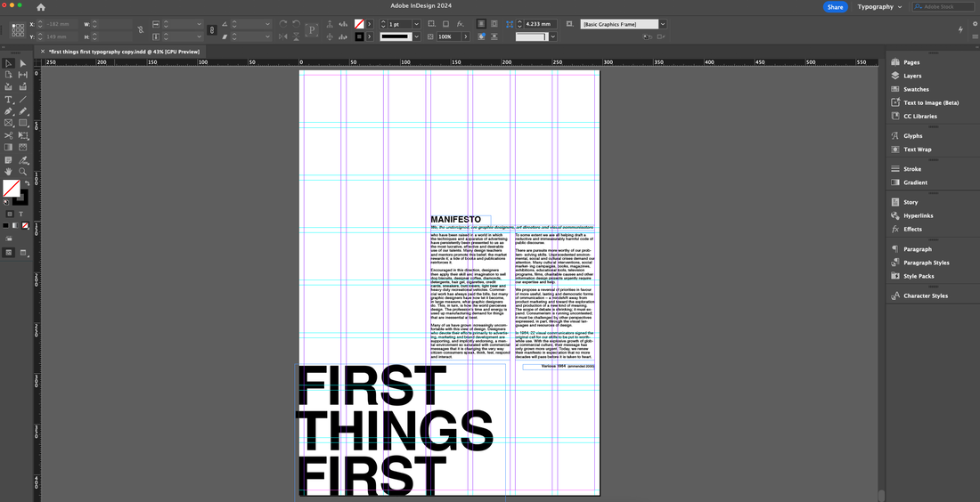The height and width of the screenshot is (502, 980).
Task: Select the Gradient Swatch tool
Action: pyautogui.click(x=9, y=148)
